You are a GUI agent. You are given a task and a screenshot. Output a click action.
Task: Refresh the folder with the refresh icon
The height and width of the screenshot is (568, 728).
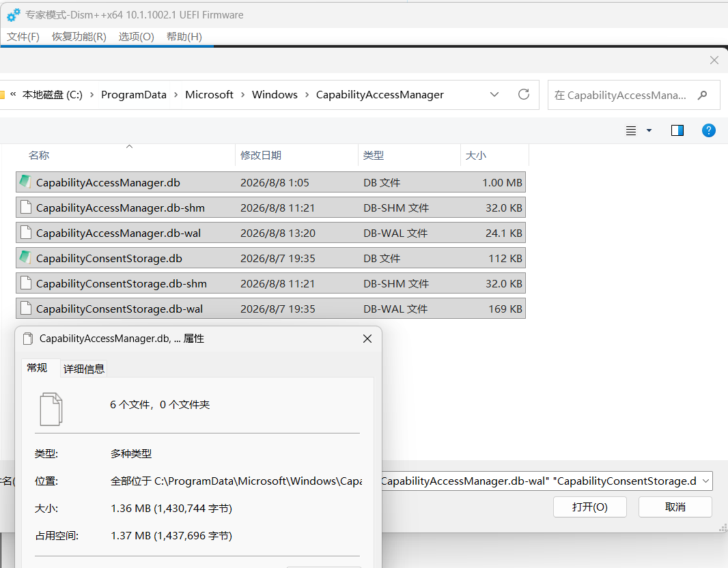(x=524, y=94)
